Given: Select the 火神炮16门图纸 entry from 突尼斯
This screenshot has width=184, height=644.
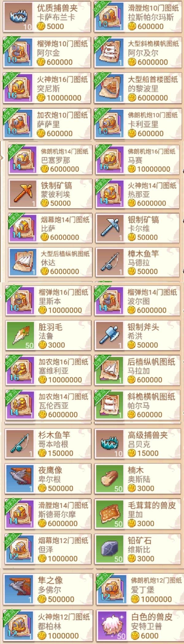Looking at the screenshot, I should [47, 88].
